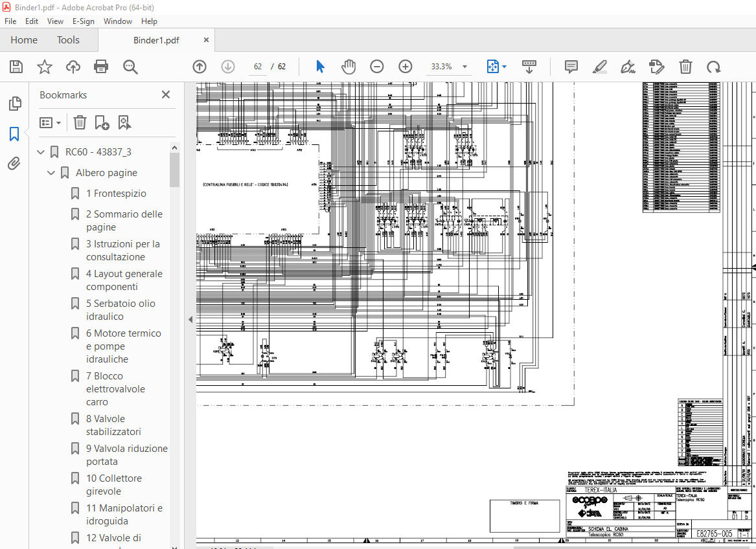Collapse the Albero pagine bookmark branch
The width and height of the screenshot is (756, 549).
pos(51,173)
